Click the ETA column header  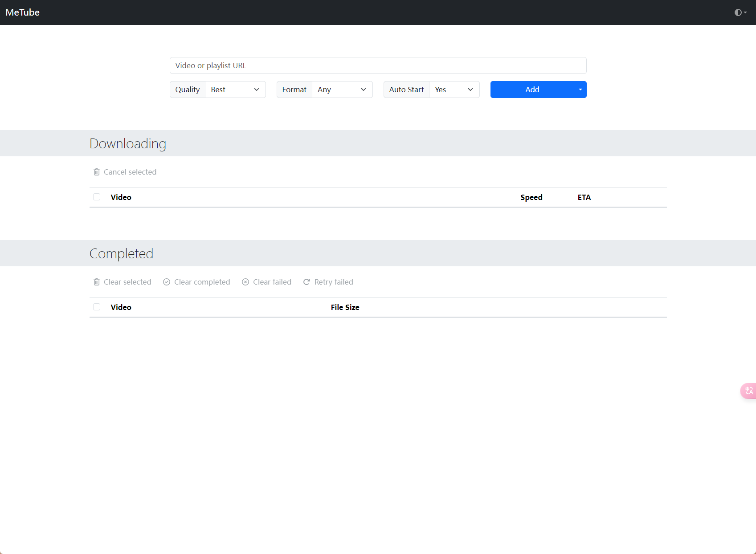coord(584,197)
